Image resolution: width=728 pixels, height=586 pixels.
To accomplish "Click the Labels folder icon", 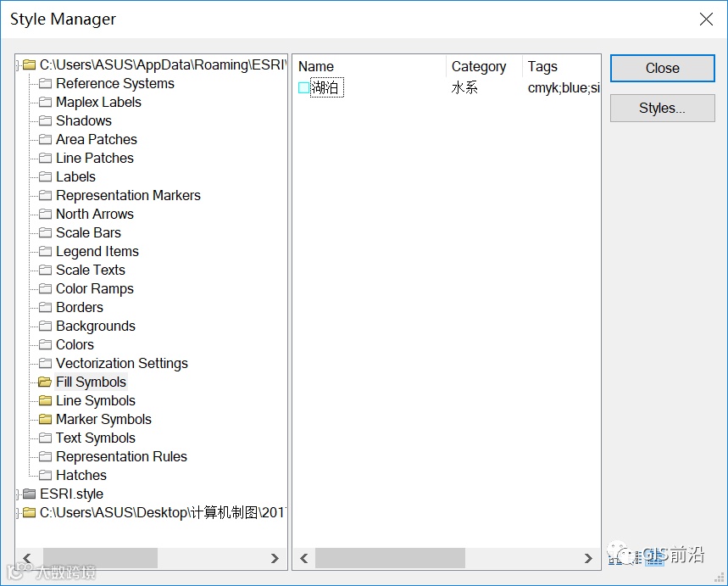I will point(45,176).
